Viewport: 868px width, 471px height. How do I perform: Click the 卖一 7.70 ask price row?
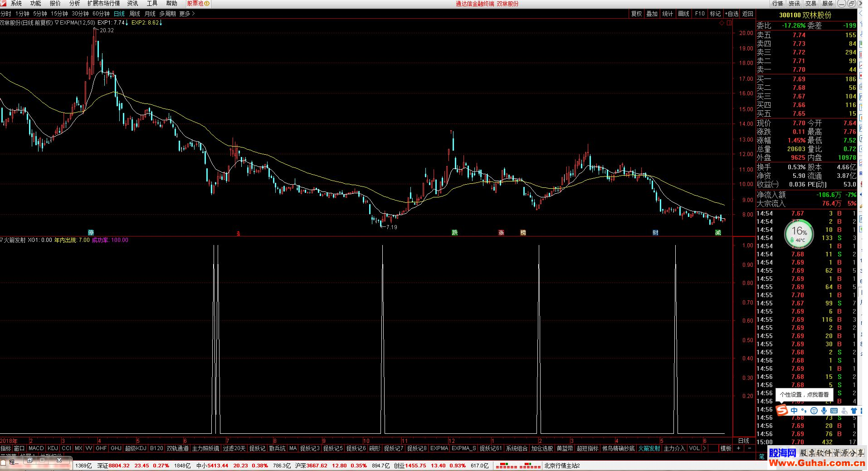tap(806, 69)
